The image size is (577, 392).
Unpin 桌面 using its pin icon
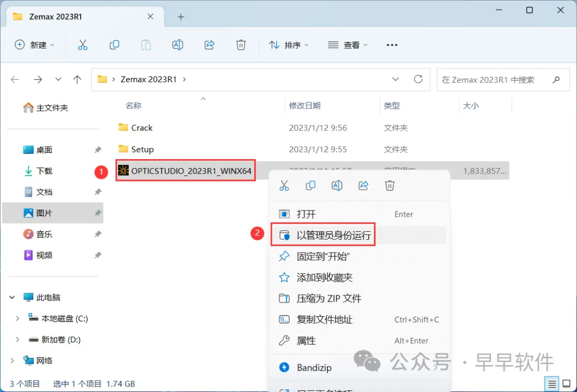point(98,150)
